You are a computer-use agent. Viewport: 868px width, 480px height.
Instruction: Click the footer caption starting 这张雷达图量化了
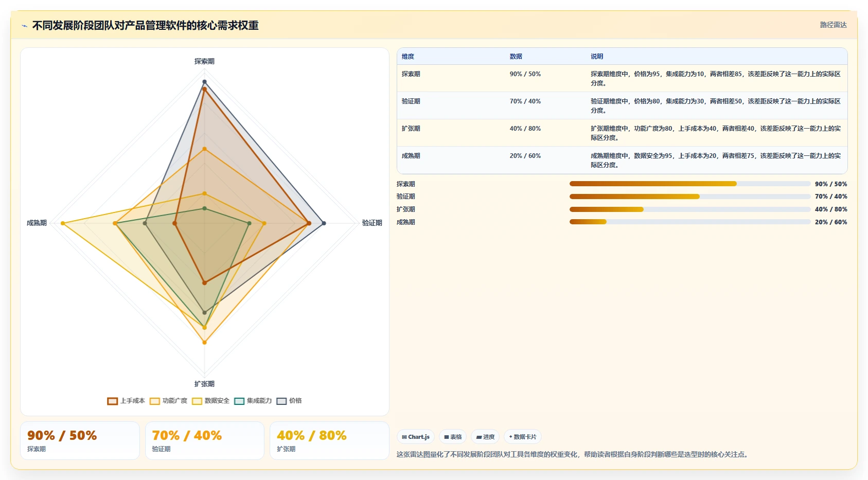[x=574, y=454]
